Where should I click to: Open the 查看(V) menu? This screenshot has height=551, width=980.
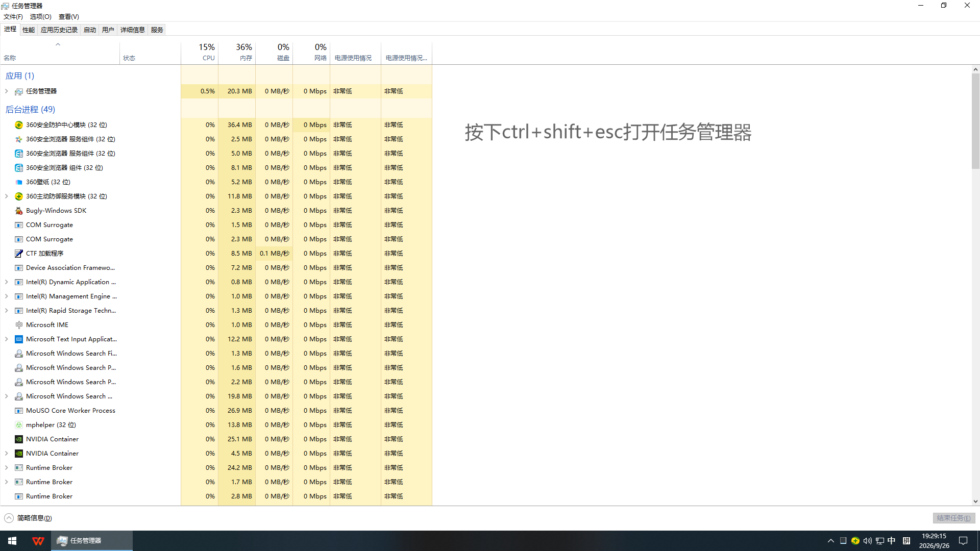point(69,17)
